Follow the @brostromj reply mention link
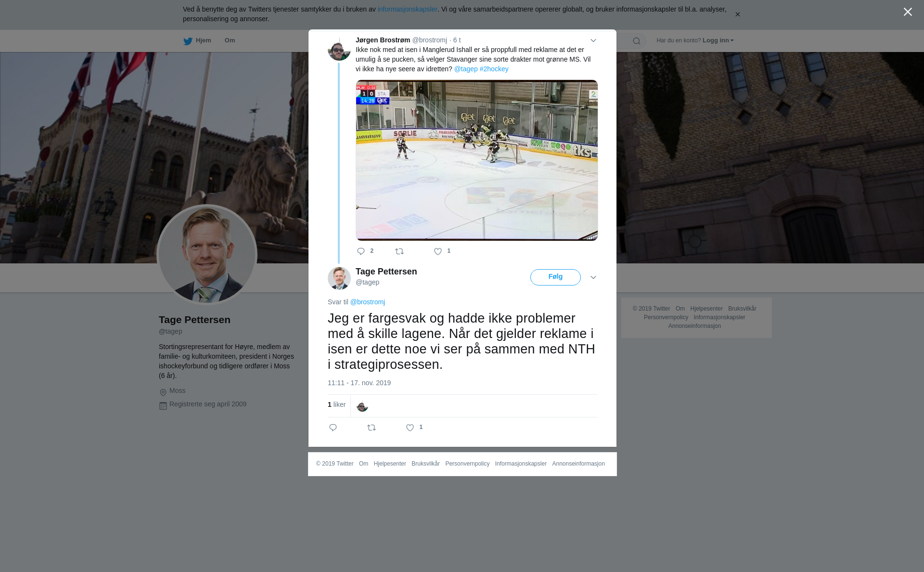 [367, 302]
